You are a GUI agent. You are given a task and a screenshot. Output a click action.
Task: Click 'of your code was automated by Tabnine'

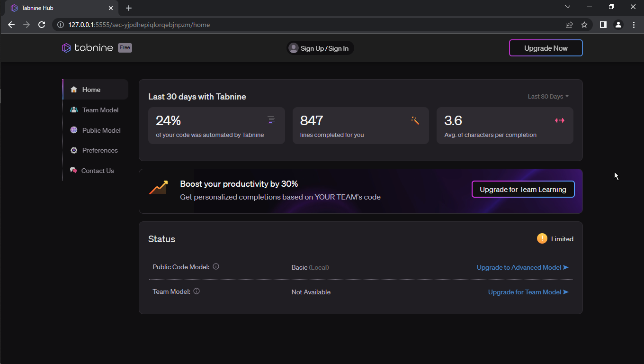pyautogui.click(x=210, y=135)
